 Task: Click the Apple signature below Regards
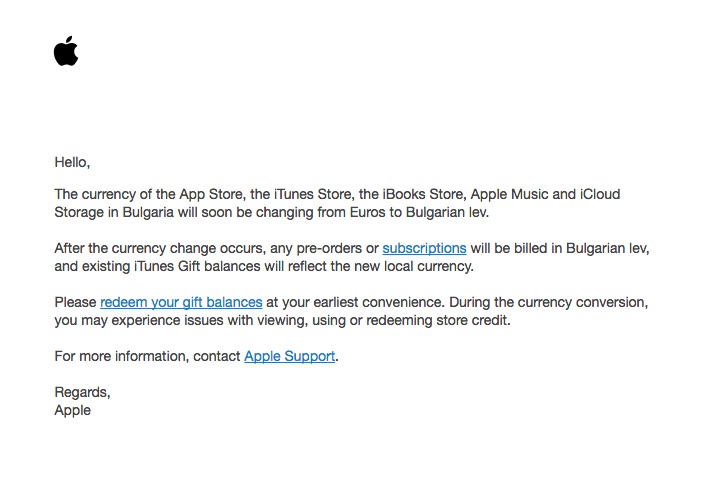click(x=73, y=410)
